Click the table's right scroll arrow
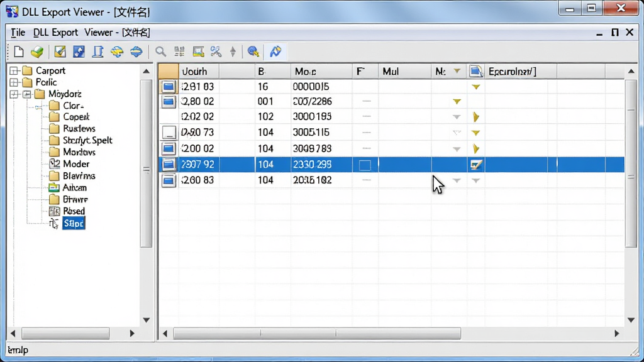Image resolution: width=644 pixels, height=362 pixels. coord(616,334)
